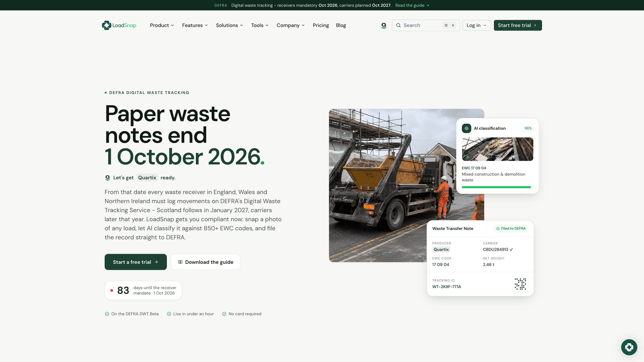
Task: Click the DEFRA tag in the top banner
Action: tap(221, 5)
